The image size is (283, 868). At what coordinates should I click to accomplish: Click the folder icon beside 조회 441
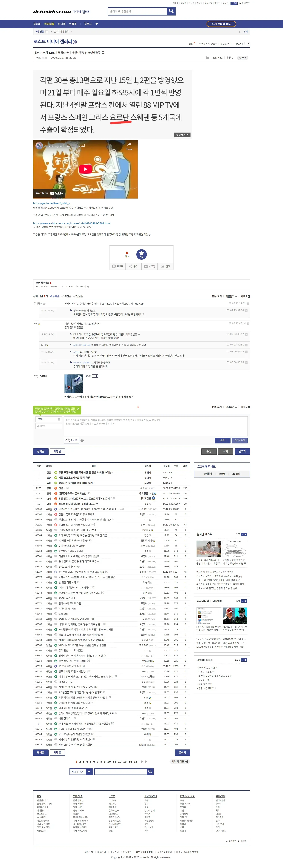[x=207, y=58]
